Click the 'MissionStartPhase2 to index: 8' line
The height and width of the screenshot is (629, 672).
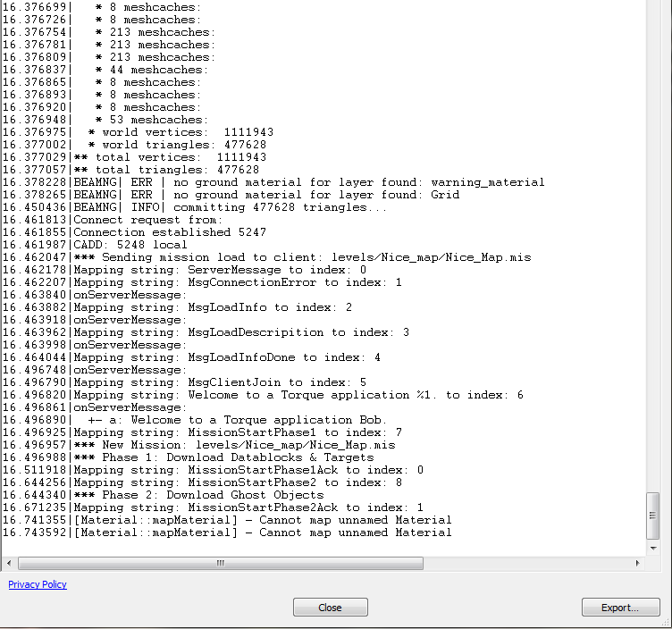click(x=202, y=482)
